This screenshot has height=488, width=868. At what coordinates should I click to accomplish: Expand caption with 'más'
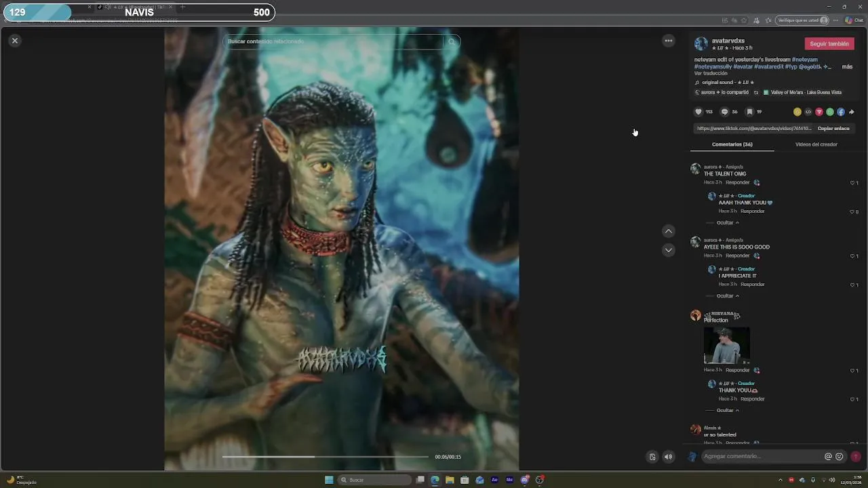pyautogui.click(x=847, y=67)
